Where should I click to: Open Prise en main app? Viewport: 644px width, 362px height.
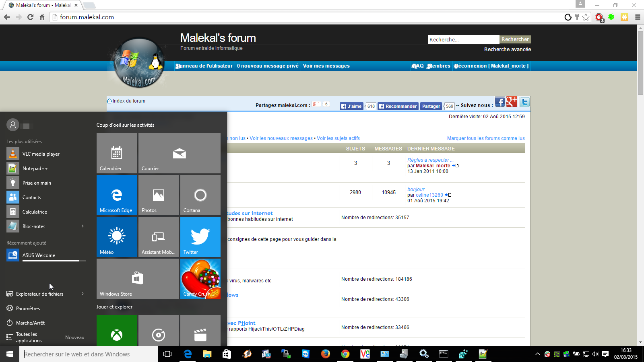click(46, 183)
